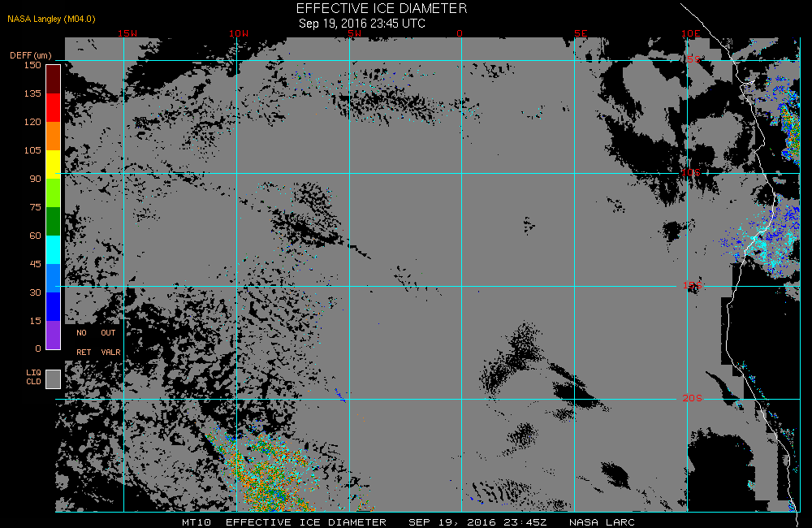Screen dimensions: 812x528
Task: Click the purple 0-15 color band
Action: point(54,335)
